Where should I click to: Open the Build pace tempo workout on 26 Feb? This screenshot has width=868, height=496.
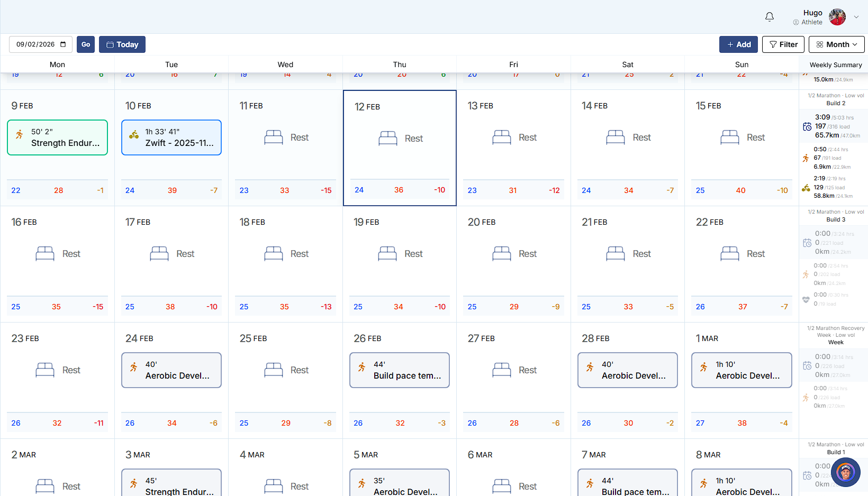coord(400,370)
